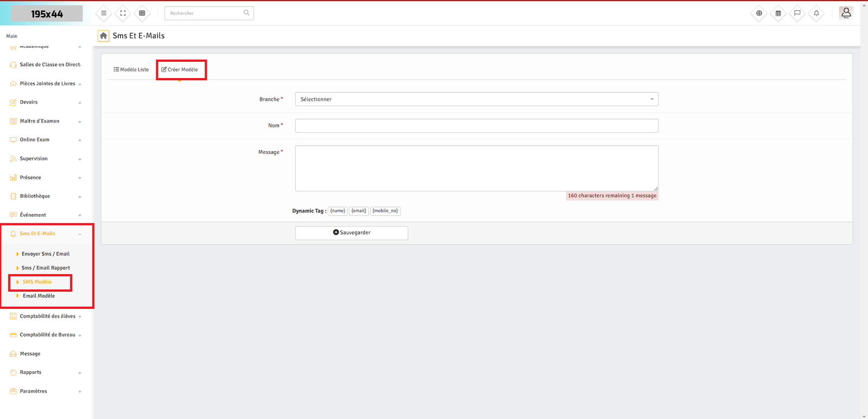Click the Sauvegarder button

pyautogui.click(x=352, y=233)
